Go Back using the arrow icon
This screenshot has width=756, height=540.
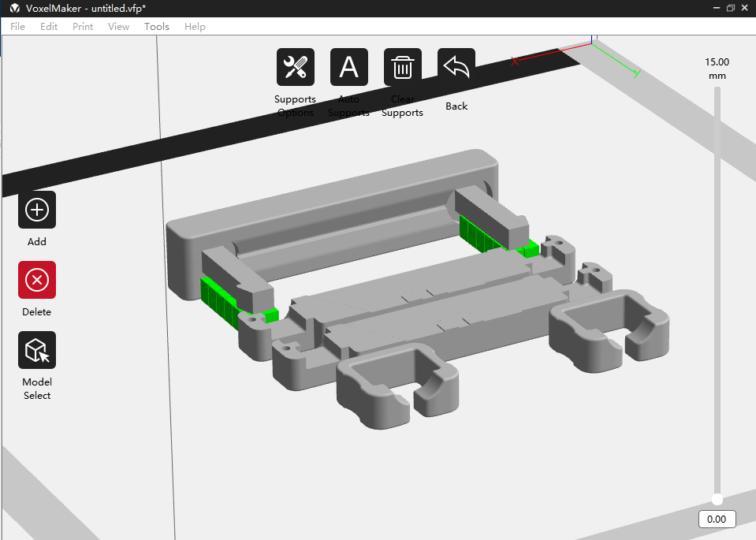point(456,67)
